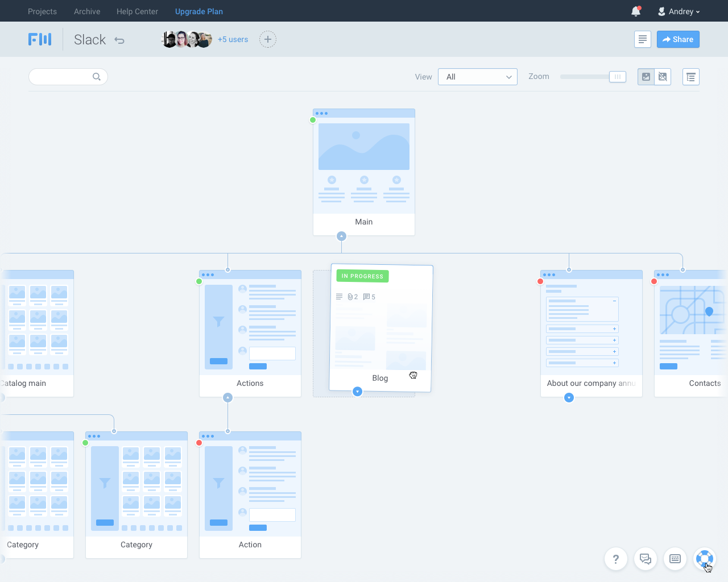This screenshot has height=582, width=728.
Task: Switch to list outline view
Action: coord(691,77)
